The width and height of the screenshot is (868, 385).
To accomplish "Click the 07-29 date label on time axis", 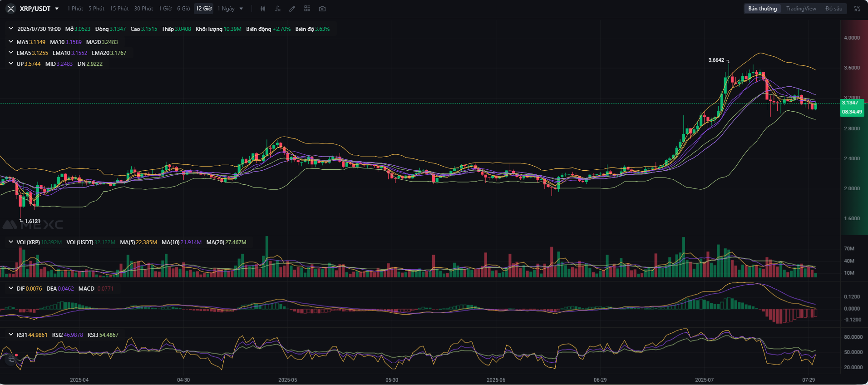I will click(x=809, y=380).
